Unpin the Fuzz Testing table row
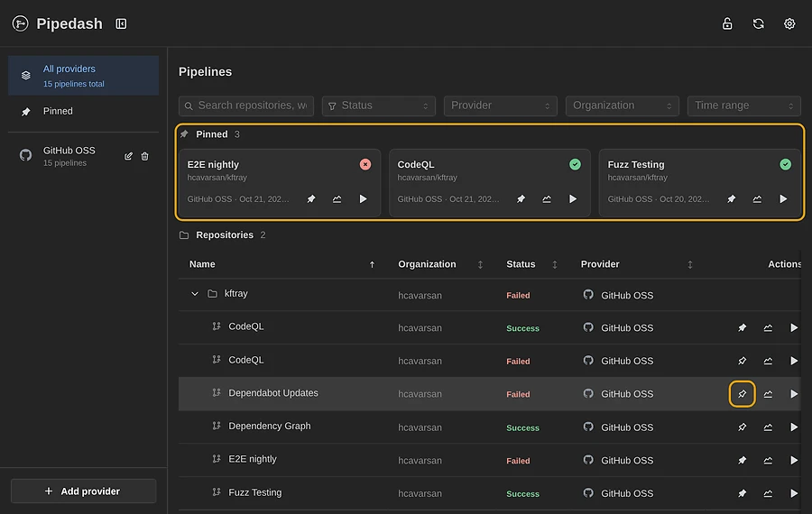Viewport: 812px width, 514px height. (743, 493)
